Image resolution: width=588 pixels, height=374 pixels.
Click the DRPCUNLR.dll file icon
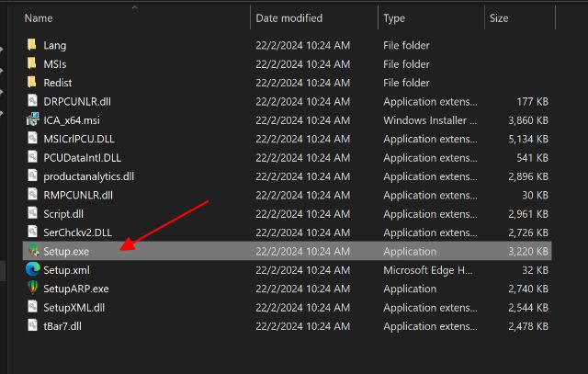tap(32, 101)
